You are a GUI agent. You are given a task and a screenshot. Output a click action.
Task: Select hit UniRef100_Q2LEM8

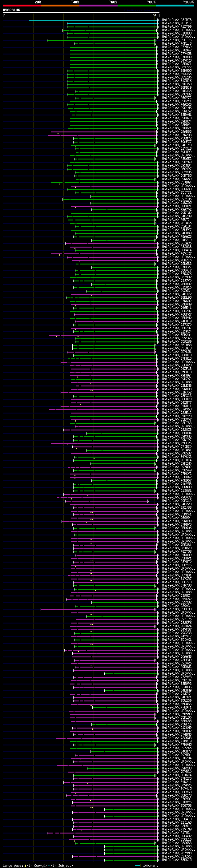tap(177, 386)
